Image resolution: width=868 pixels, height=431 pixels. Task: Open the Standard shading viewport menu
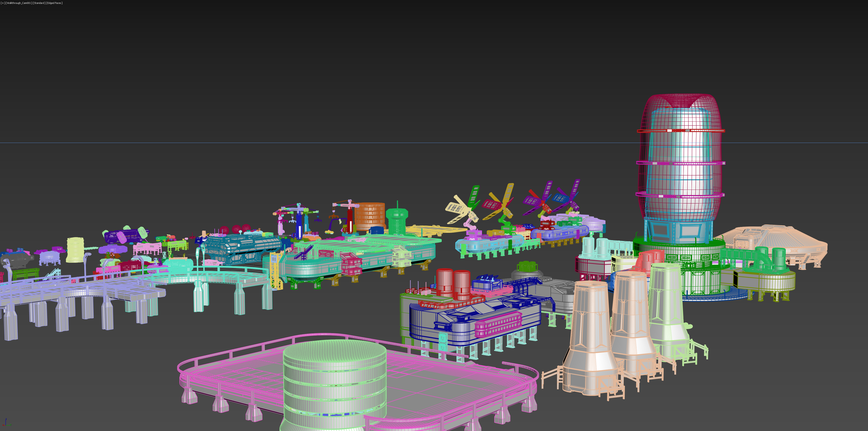click(x=39, y=3)
